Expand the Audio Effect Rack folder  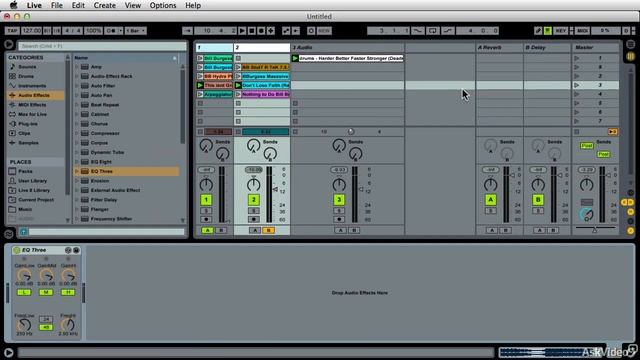coord(77,76)
